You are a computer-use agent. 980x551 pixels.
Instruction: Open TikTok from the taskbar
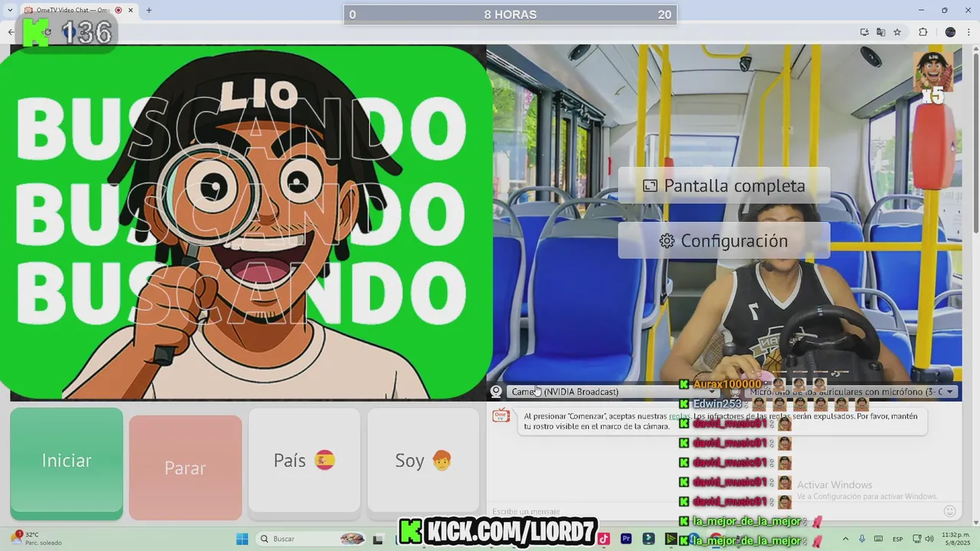coord(604,539)
